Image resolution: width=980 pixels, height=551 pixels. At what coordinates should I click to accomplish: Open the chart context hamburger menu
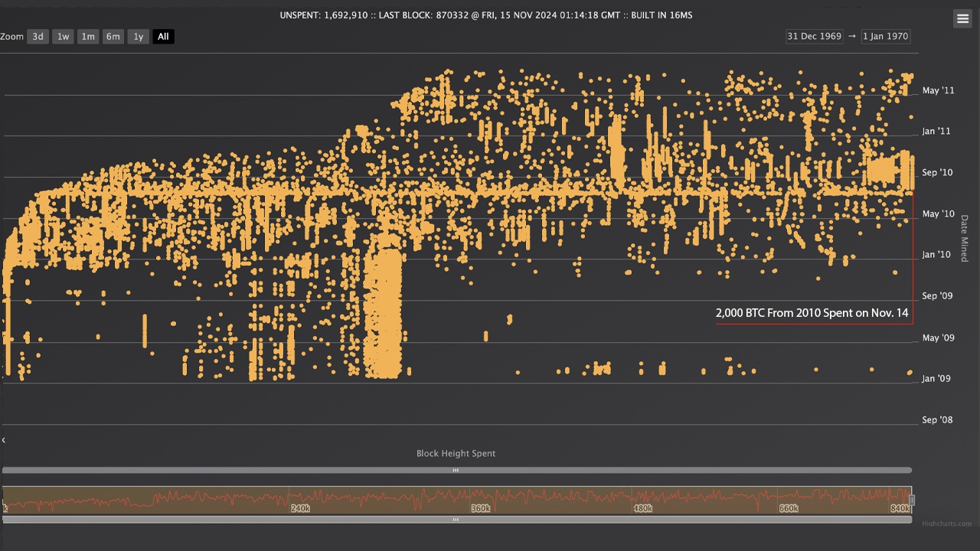[x=962, y=19]
